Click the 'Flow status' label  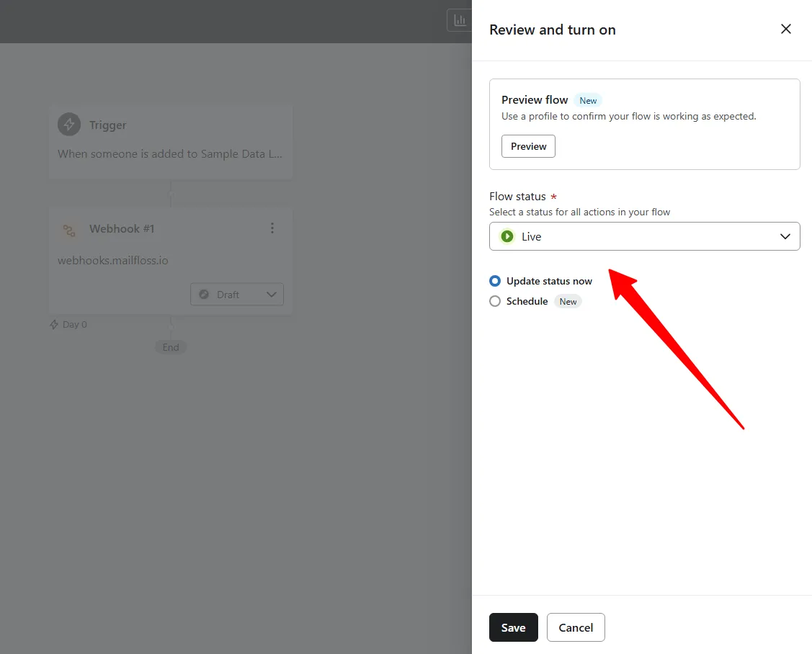click(x=517, y=196)
